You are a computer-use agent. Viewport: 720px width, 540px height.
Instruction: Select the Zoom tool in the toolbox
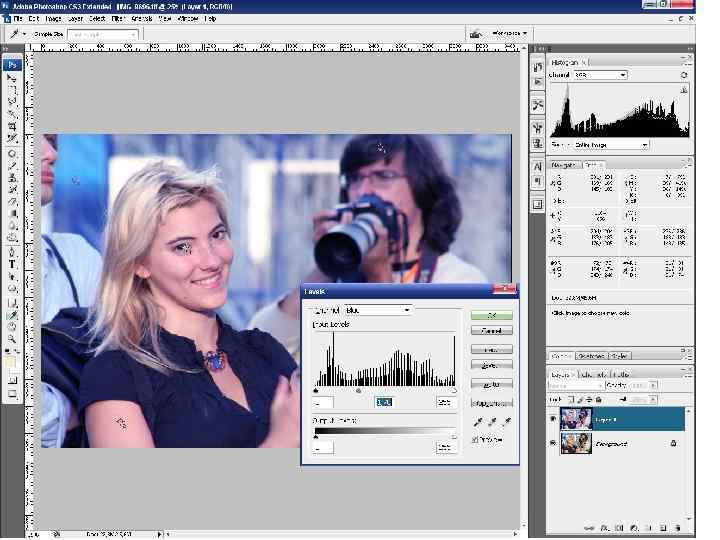point(13,339)
